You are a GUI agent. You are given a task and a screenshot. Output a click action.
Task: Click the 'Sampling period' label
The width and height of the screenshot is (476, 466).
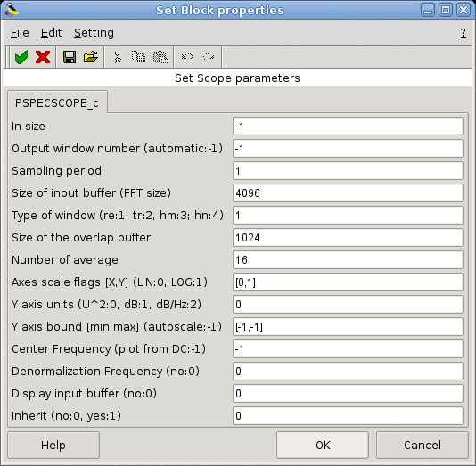pyautogui.click(x=56, y=171)
